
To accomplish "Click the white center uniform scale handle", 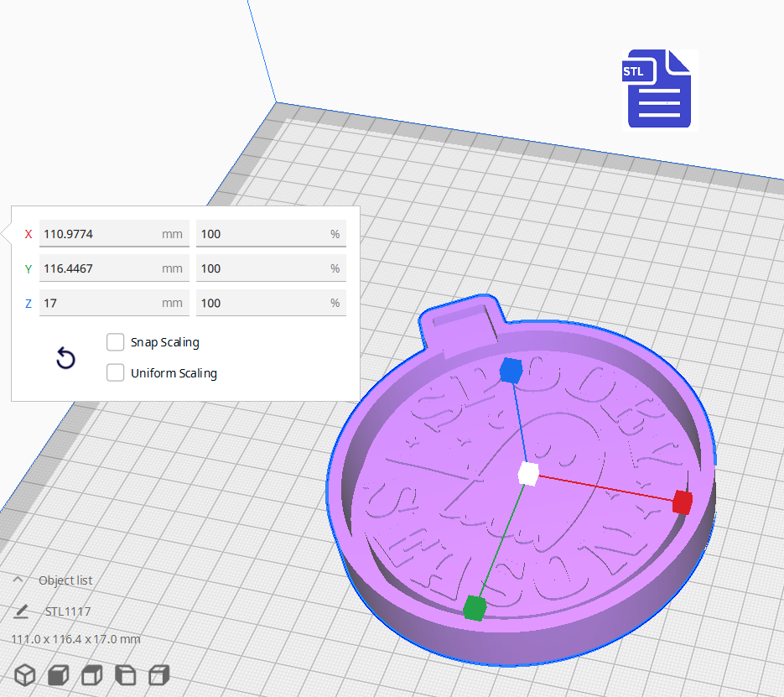I will pos(527,474).
